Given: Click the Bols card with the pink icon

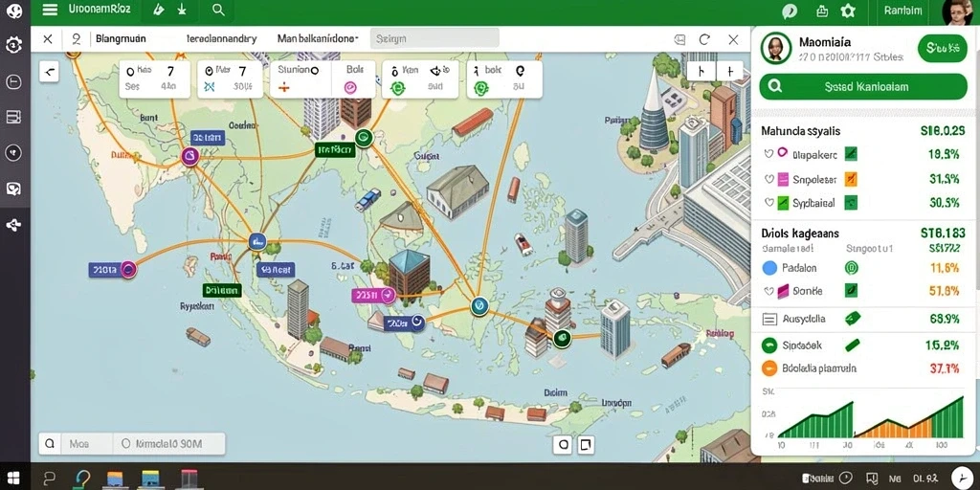Looking at the screenshot, I should (354, 78).
